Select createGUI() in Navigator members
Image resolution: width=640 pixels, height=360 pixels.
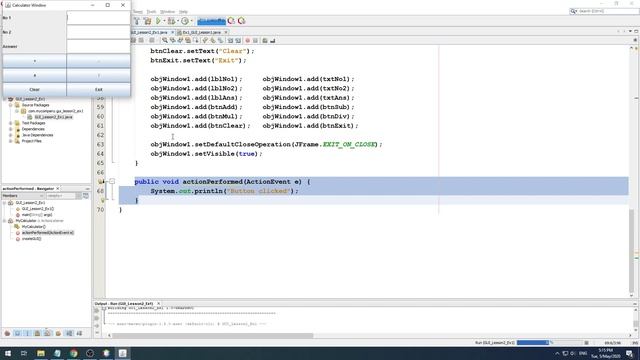[x=31, y=239]
